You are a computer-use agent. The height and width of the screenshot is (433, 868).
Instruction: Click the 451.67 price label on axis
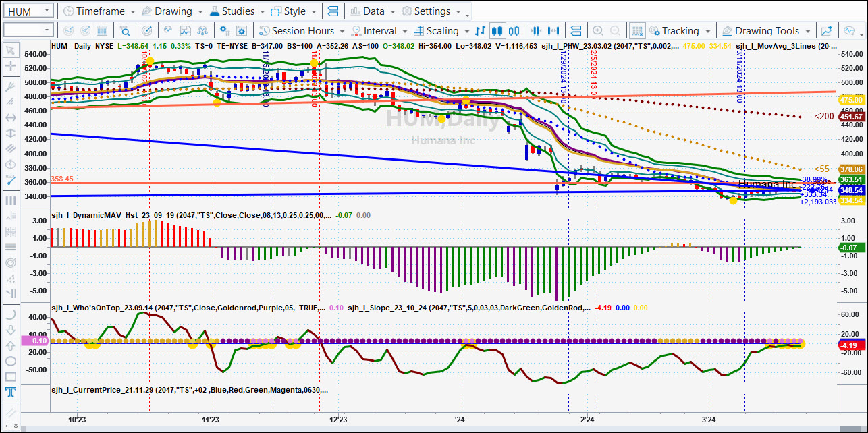click(851, 117)
